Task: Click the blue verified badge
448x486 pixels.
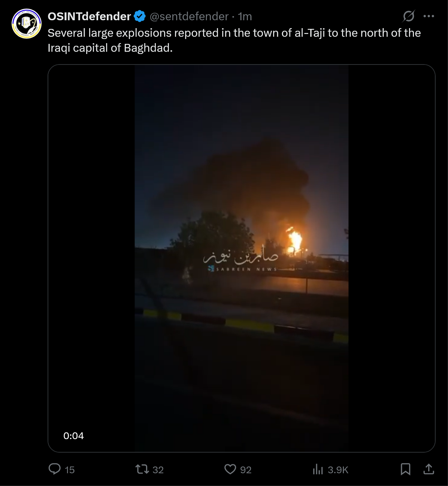Action: 140,16
